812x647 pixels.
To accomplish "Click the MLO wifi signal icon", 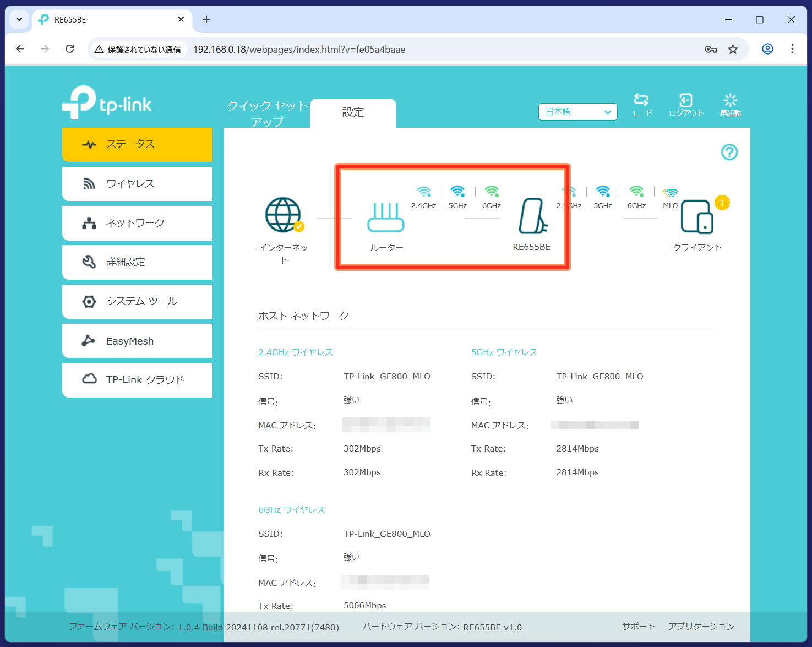I will point(670,192).
